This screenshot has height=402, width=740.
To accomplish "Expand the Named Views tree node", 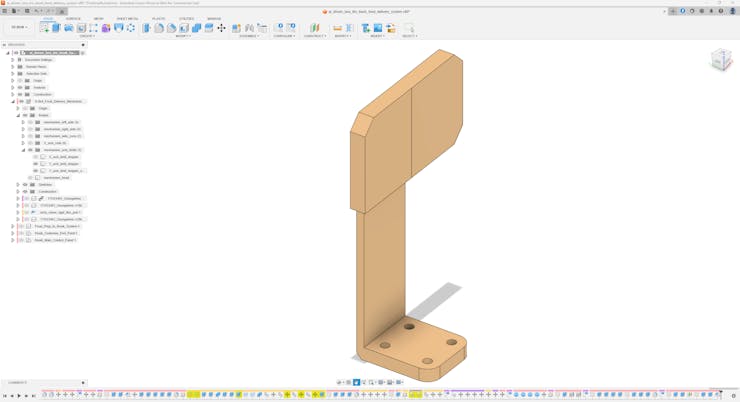I will [x=13, y=67].
